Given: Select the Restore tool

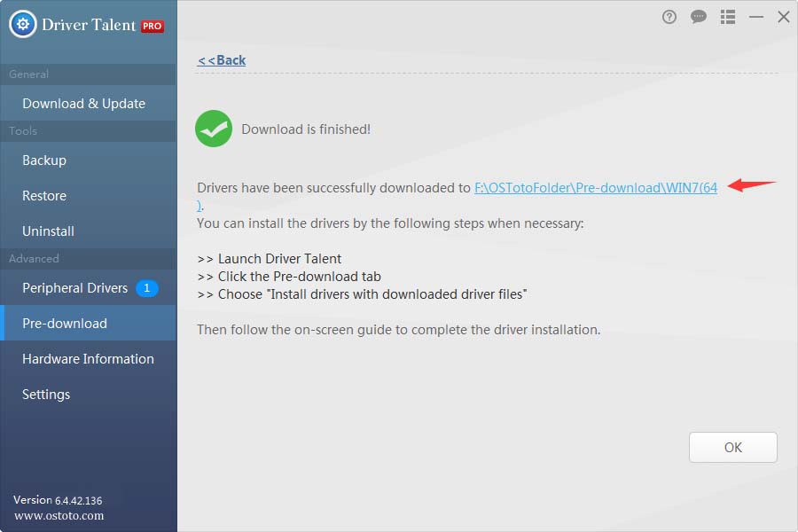Looking at the screenshot, I should coord(88,196).
